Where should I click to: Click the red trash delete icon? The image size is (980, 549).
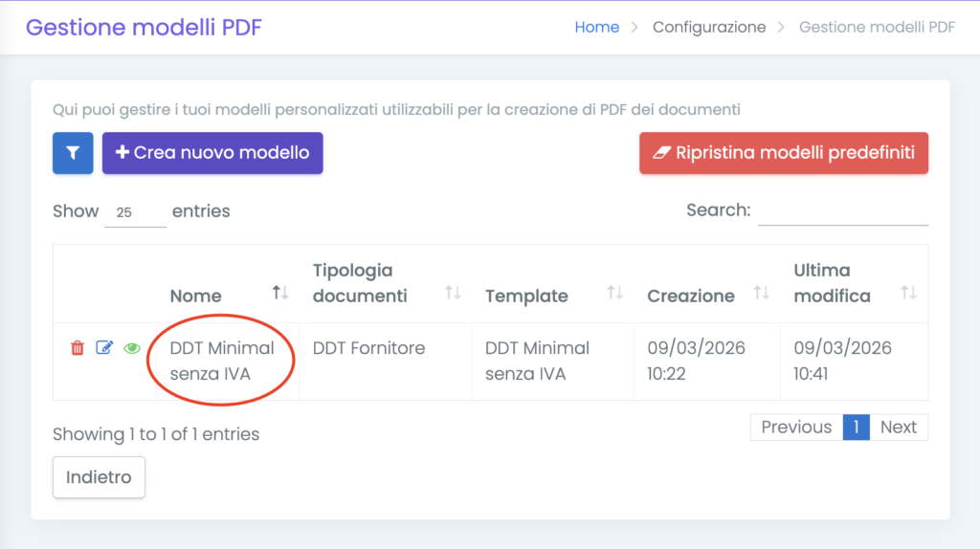pyautogui.click(x=78, y=348)
